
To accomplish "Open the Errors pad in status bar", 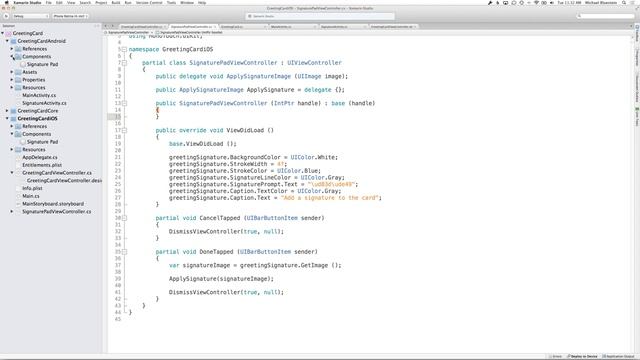I will pyautogui.click(x=556, y=356).
